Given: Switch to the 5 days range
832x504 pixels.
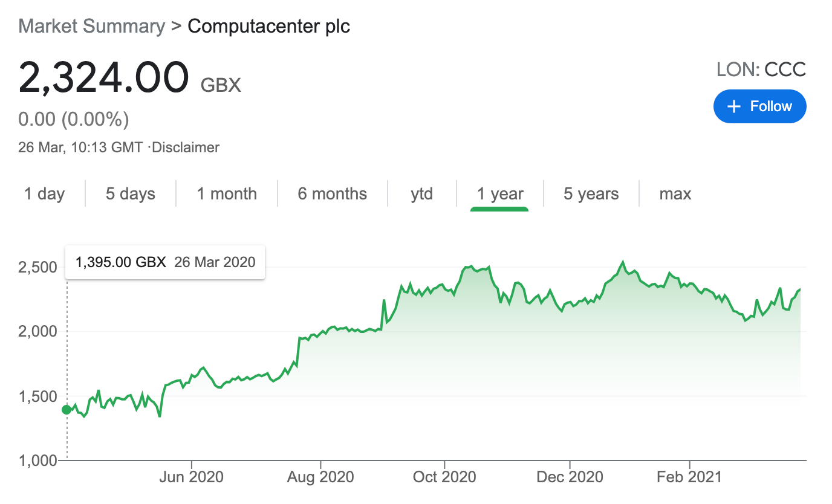Looking at the screenshot, I should (131, 194).
